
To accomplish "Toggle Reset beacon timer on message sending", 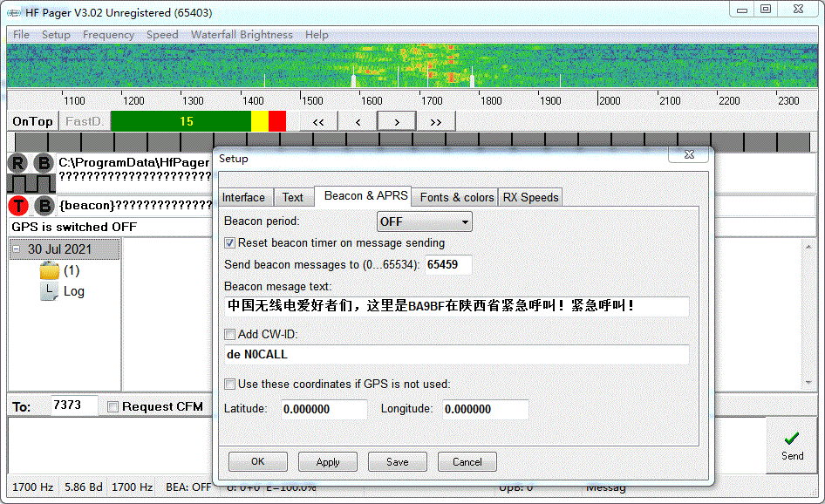I will 229,243.
